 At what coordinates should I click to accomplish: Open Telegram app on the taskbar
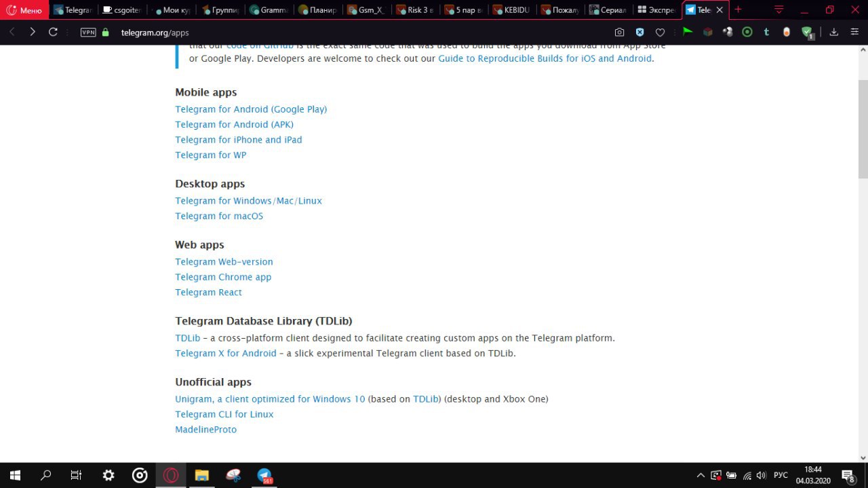(264, 476)
